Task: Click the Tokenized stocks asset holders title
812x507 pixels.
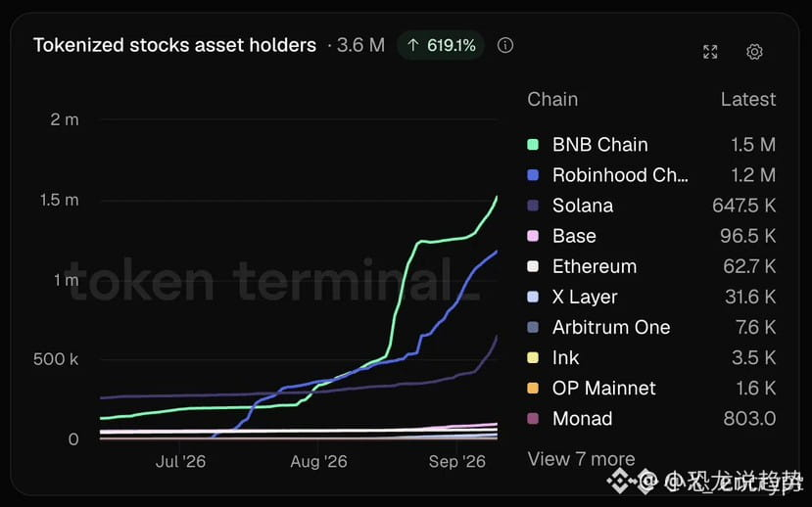Action: (174, 46)
